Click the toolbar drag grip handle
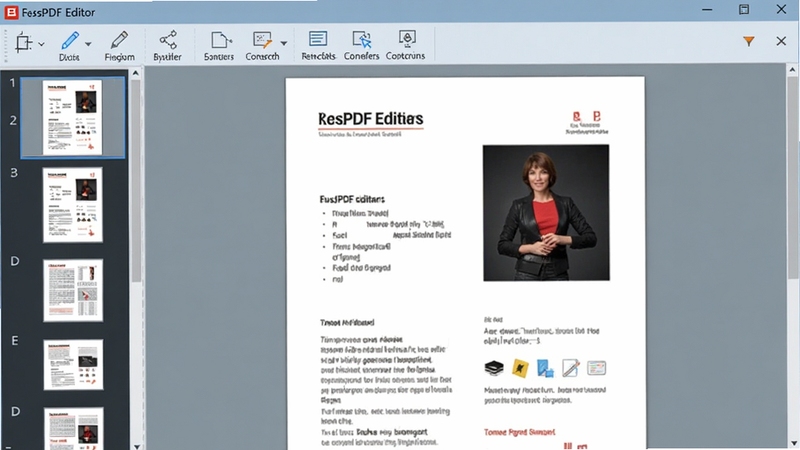This screenshot has width=800, height=450. [x=6, y=45]
